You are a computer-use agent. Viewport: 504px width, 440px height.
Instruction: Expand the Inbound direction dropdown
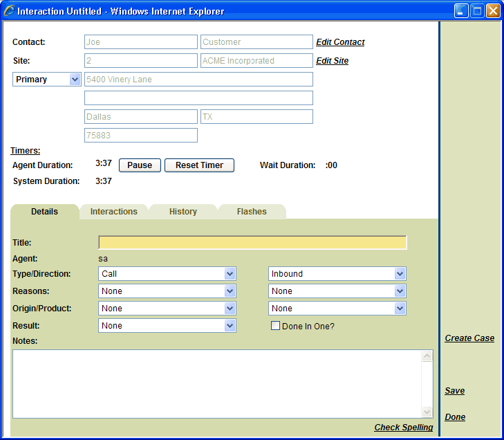click(337, 274)
